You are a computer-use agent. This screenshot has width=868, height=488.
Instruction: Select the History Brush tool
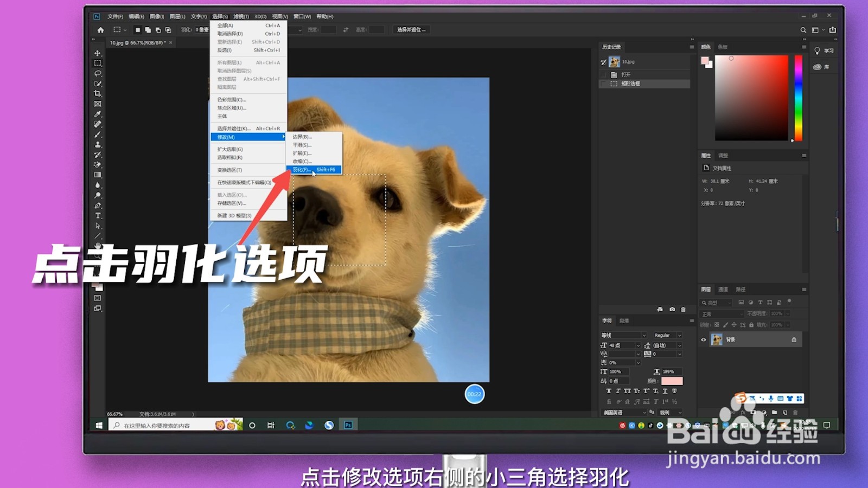(98, 155)
